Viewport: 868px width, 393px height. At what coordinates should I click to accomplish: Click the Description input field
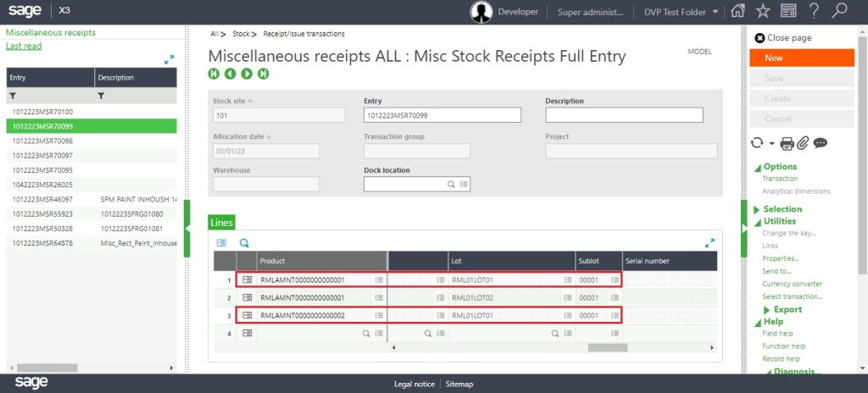[x=625, y=115]
